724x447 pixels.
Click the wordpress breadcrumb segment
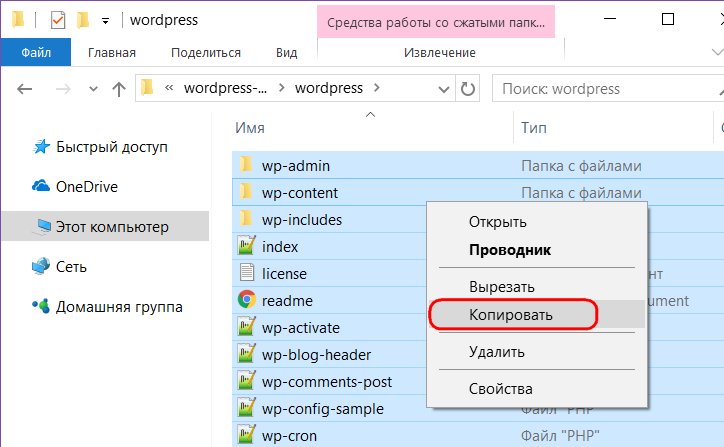(x=329, y=88)
